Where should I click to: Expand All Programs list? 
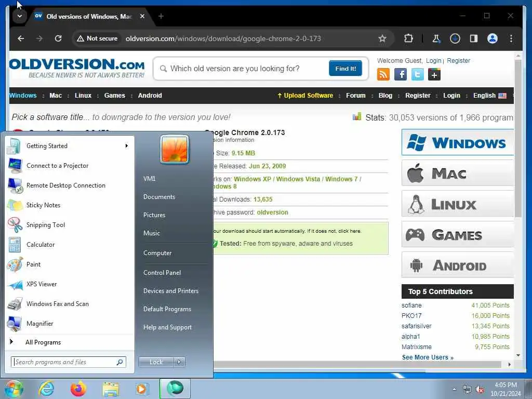[43, 342]
